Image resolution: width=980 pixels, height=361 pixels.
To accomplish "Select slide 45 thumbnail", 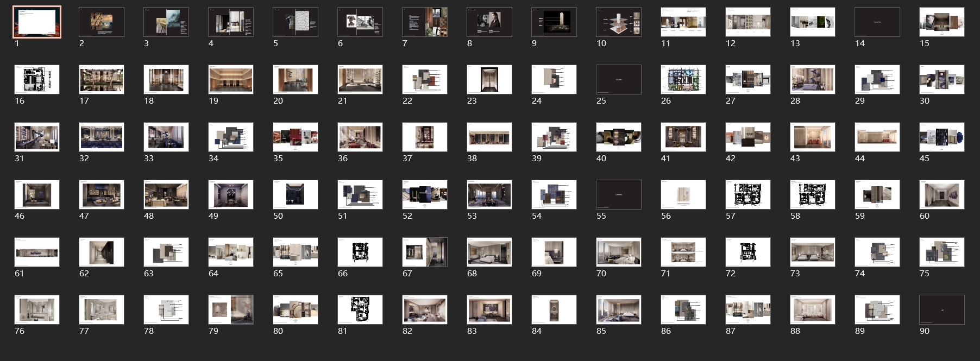I will pos(941,137).
